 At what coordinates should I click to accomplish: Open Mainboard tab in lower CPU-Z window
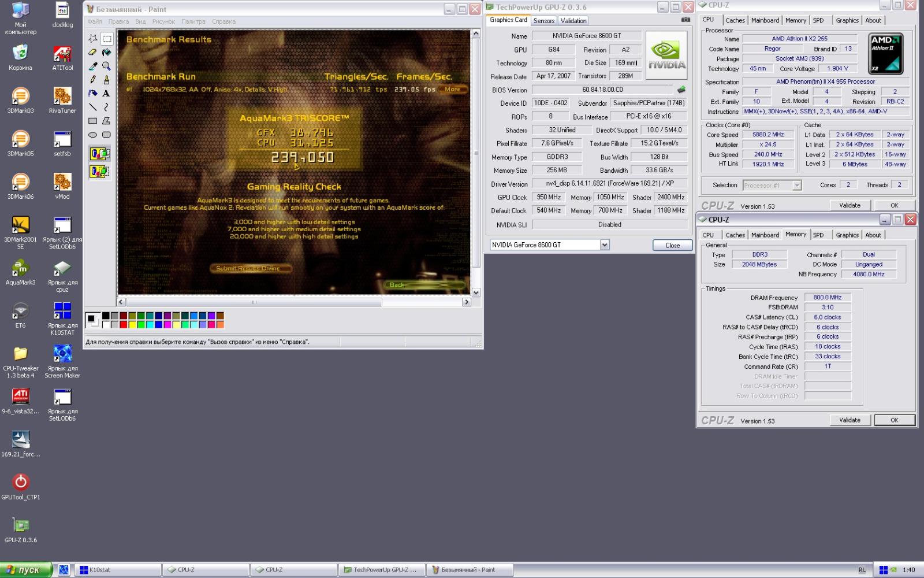[765, 235]
